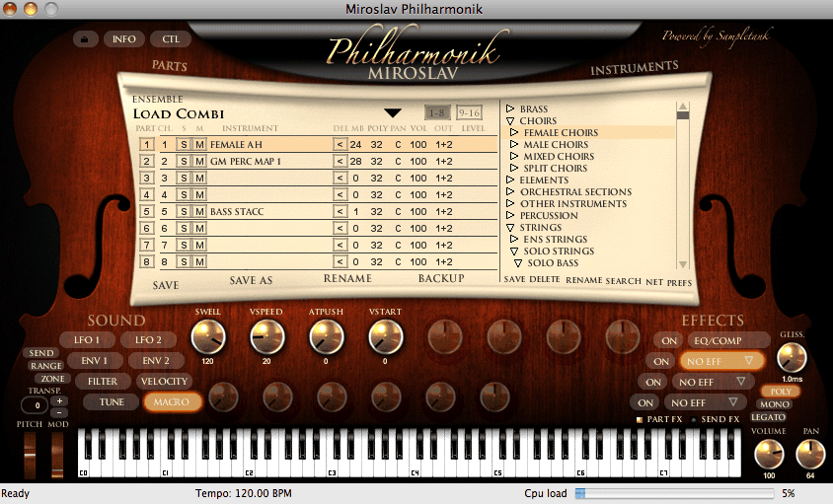Turn ON the EQ/COMP effect
The image size is (833, 504).
668,340
